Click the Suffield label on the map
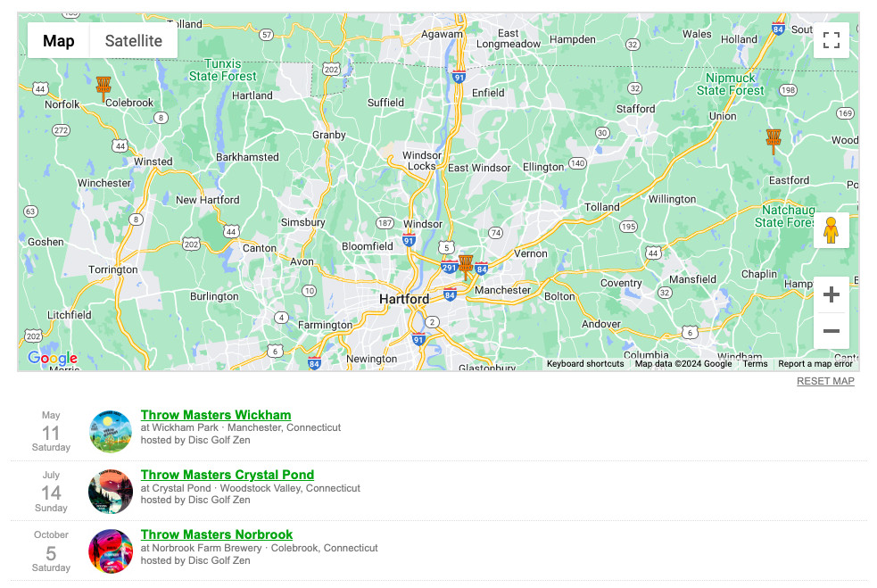This screenshot has height=588, width=877. click(385, 103)
